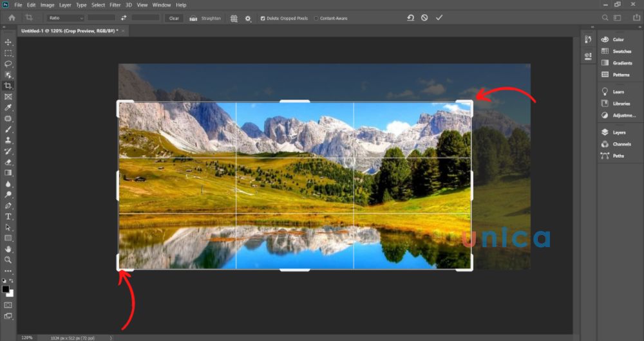Select the Dodge tool

coord(8,194)
